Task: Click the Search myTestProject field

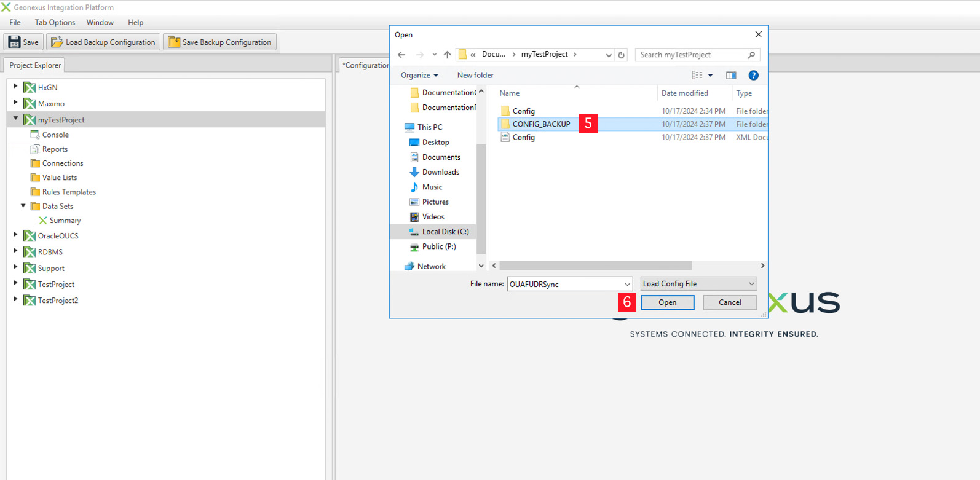Action: 692,55
